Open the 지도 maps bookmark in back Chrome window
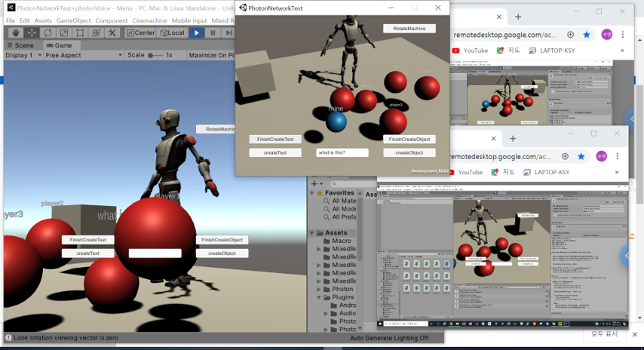The width and height of the screenshot is (644, 350). point(508,51)
